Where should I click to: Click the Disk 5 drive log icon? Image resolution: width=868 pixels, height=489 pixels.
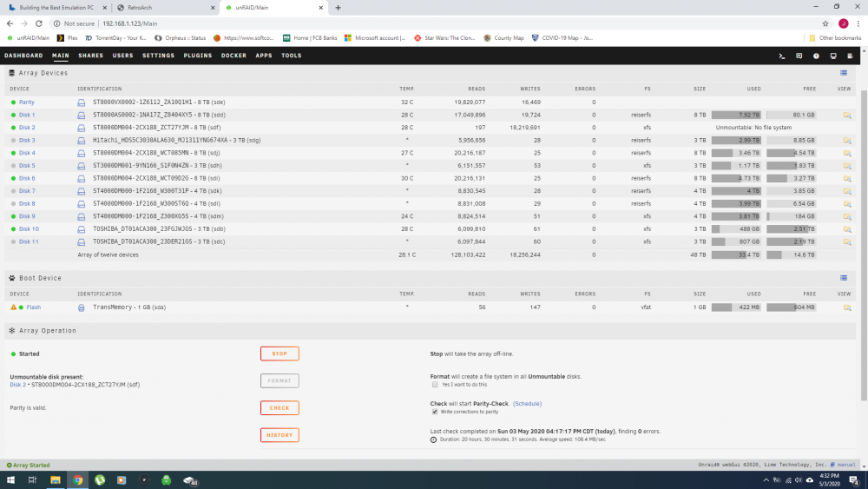pyautogui.click(x=82, y=166)
